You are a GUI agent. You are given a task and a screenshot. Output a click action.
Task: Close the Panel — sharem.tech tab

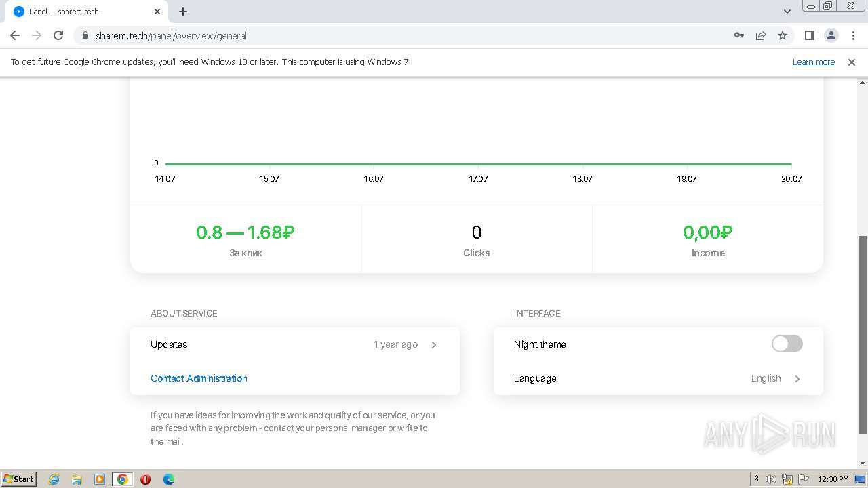pos(157,12)
